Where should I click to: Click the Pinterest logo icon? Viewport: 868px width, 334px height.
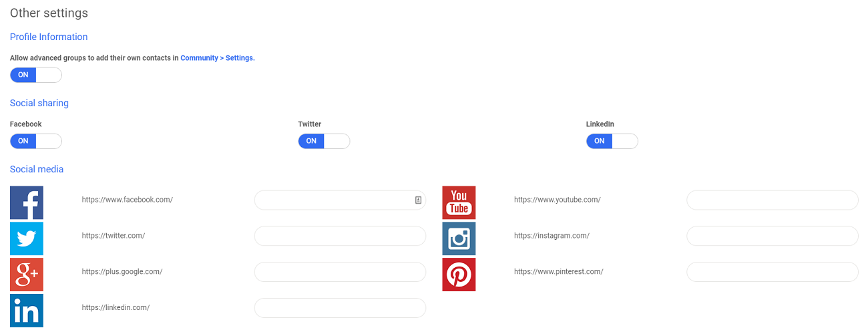[x=459, y=275]
